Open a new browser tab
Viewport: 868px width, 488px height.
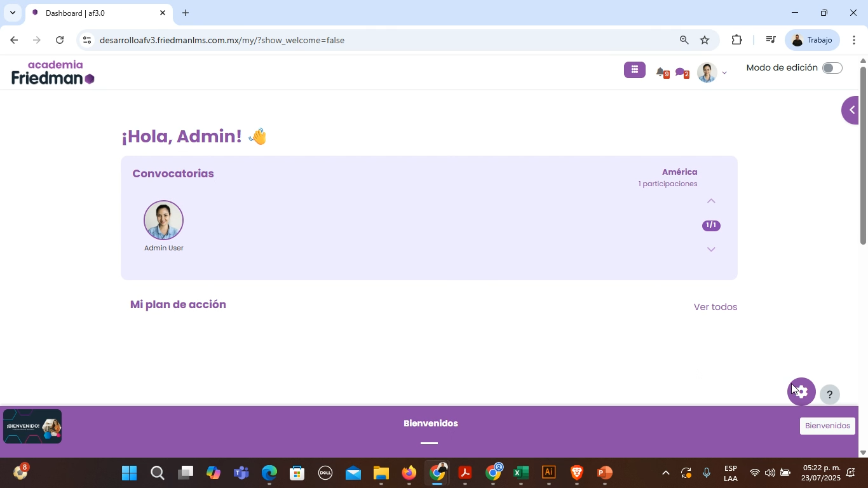[186, 13]
